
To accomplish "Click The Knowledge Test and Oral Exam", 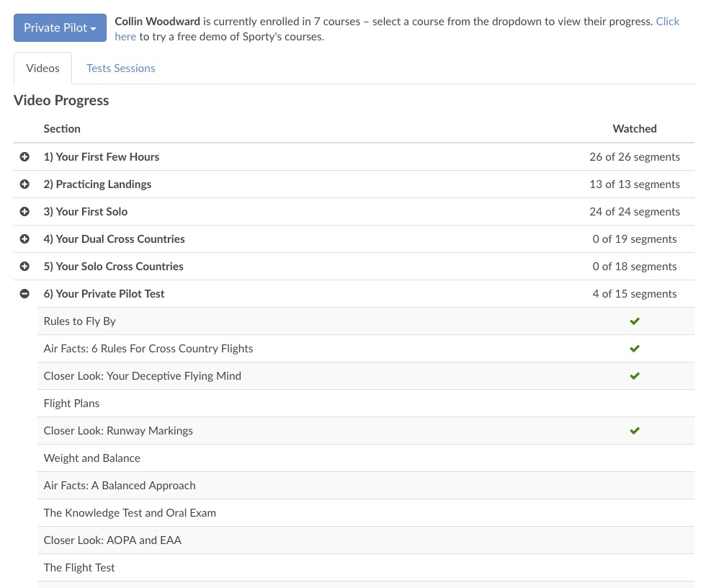I will (130, 513).
